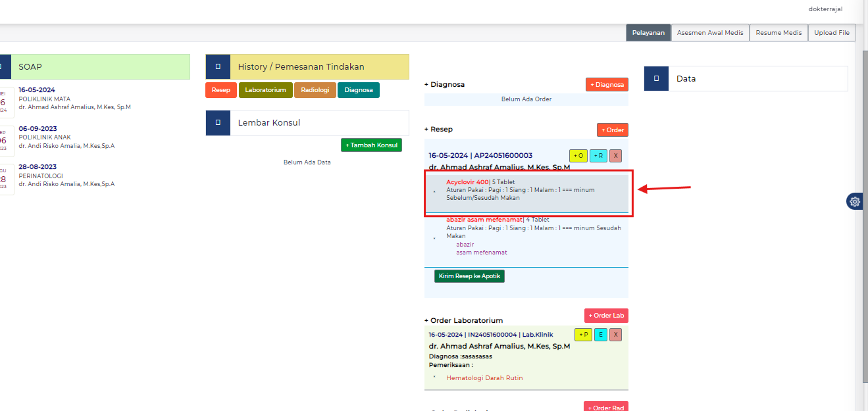Click the cyan +R button on prescription
The image size is (868, 411).
point(598,156)
